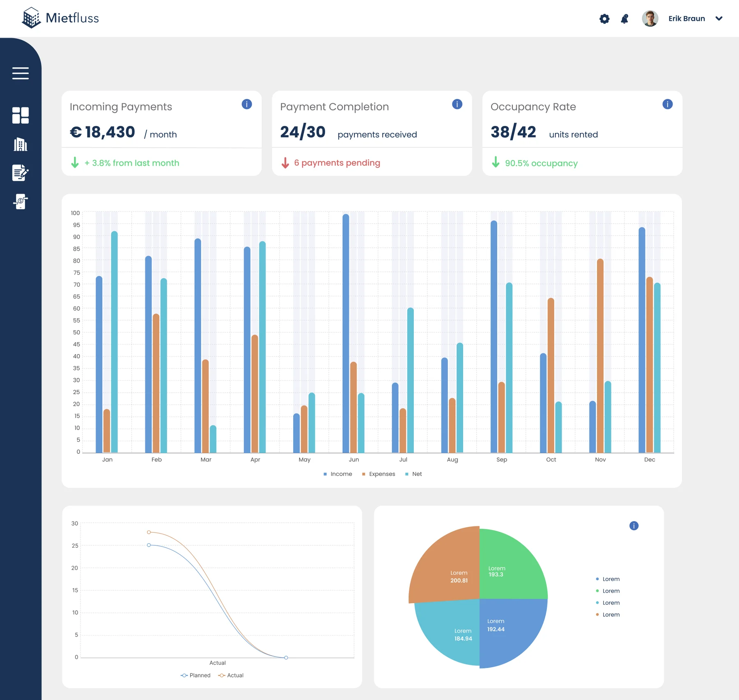Open the payments transfer icon in sidebar
This screenshot has height=700, width=739.
click(21, 201)
